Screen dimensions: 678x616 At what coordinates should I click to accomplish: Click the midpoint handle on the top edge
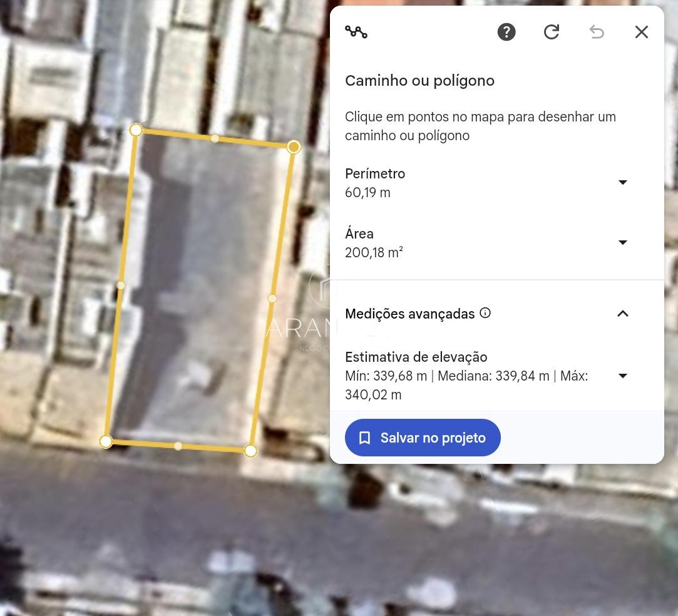[x=215, y=138]
